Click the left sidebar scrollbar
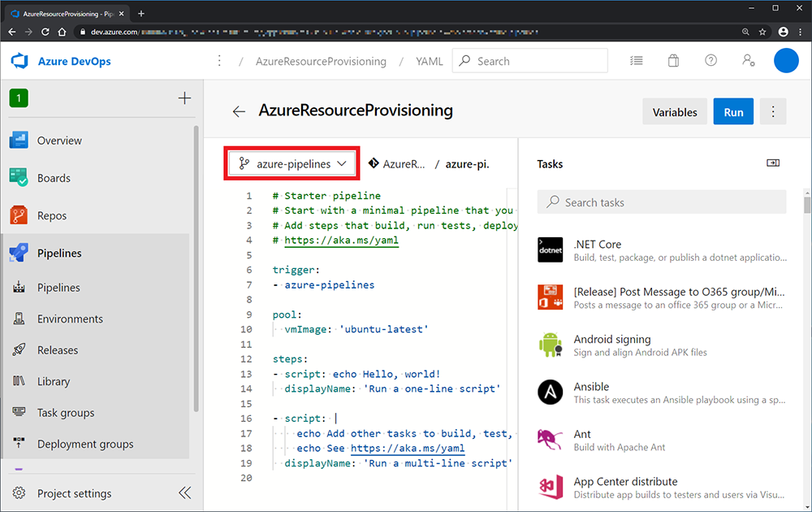The height and width of the screenshot is (512, 812). click(x=197, y=268)
